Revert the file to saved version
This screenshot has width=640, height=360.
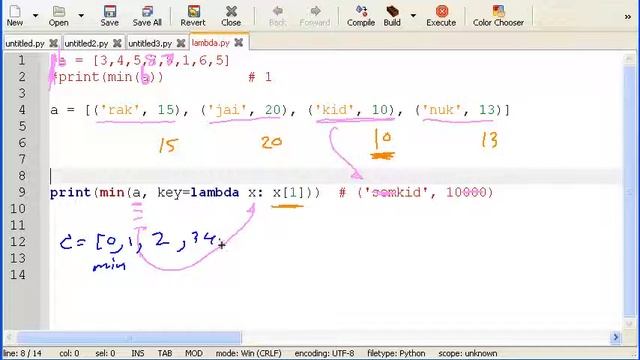click(193, 16)
